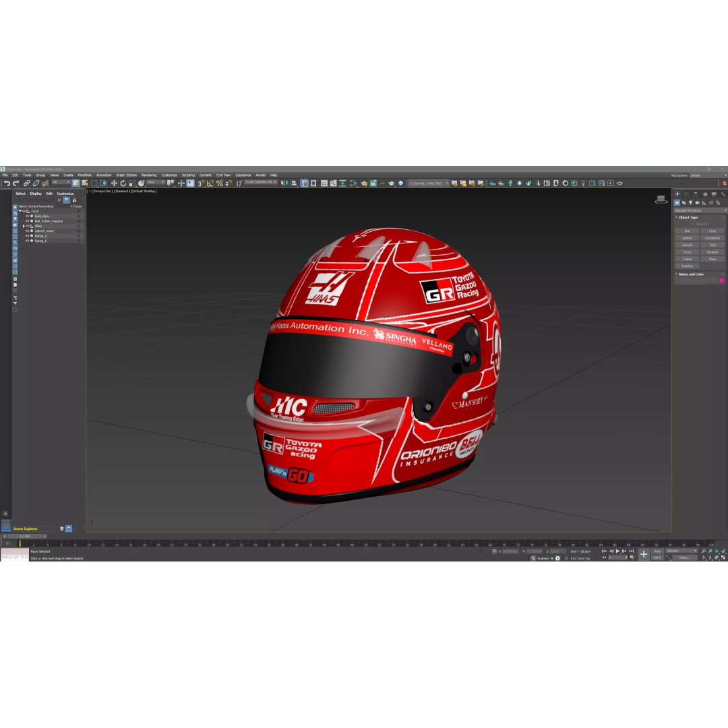
Task: Click the TextPlus button
Action: pyautogui.click(x=687, y=266)
